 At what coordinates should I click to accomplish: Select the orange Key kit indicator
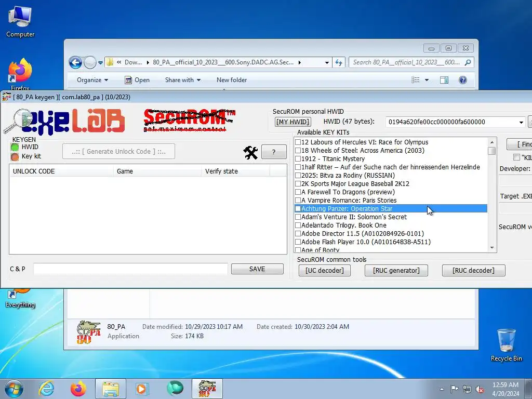15,156
